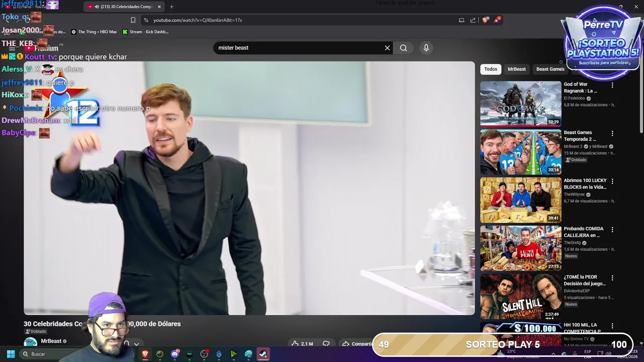Close the 30 Celebridades browser tab

159,7
